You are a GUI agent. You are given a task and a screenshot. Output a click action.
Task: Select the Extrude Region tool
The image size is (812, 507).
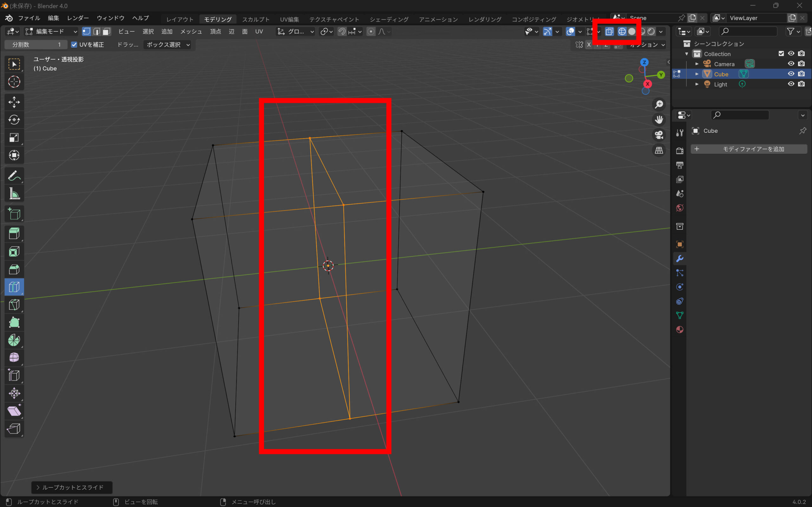[x=14, y=234]
